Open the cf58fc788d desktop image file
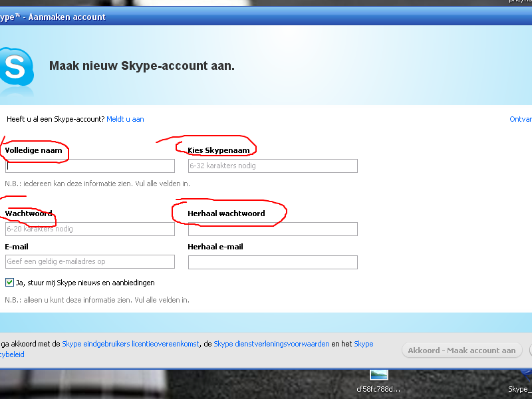 pos(378,380)
